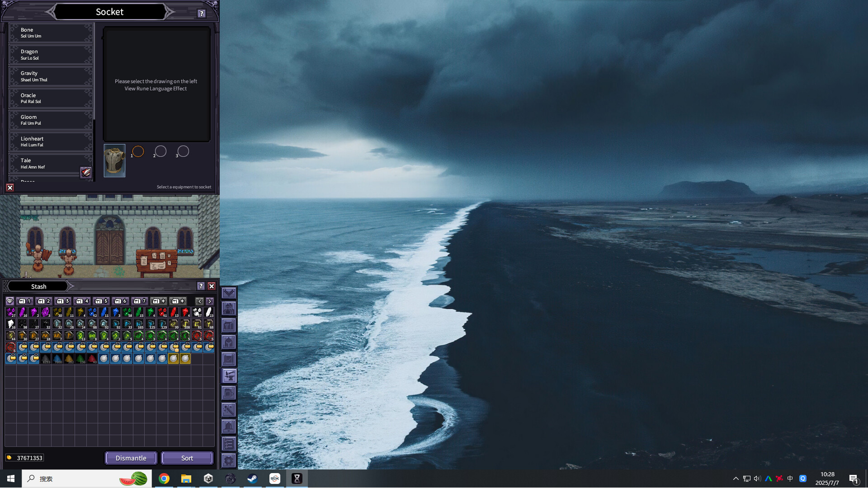
Task: Expand the next stash page with right arrow
Action: point(209,300)
